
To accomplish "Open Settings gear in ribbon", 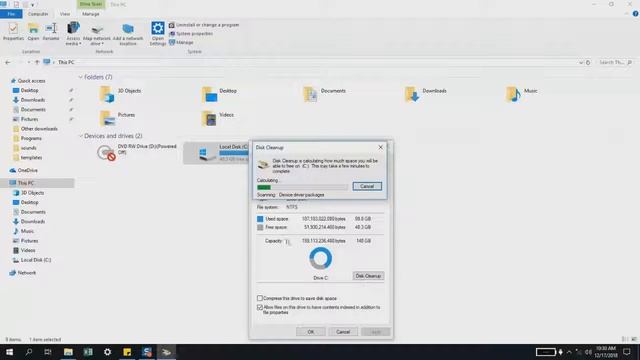I will click(158, 33).
